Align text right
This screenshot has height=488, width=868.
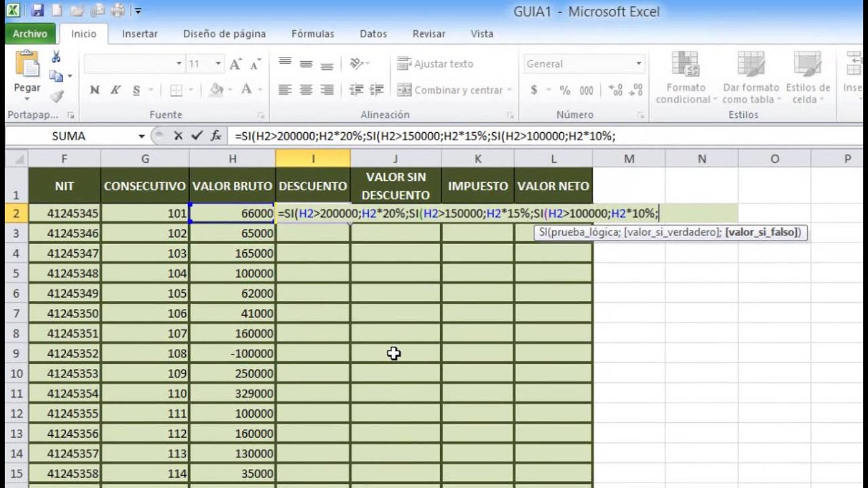tap(328, 89)
